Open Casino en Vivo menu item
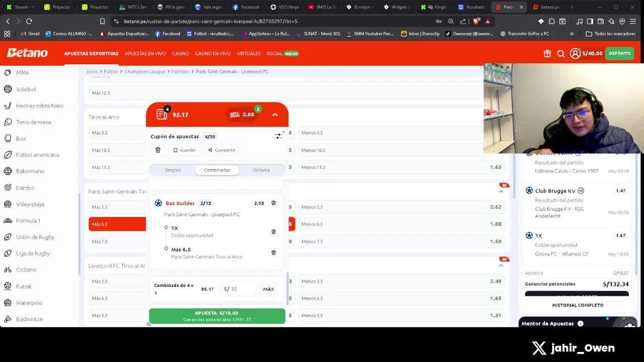644x362 pixels. coord(212,53)
